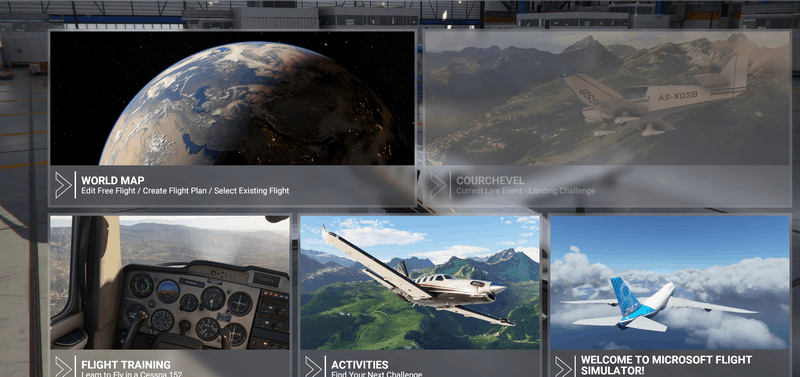Viewport: 800px width, 377px height.
Task: Click the Activities chevron arrow icon
Action: 314,367
